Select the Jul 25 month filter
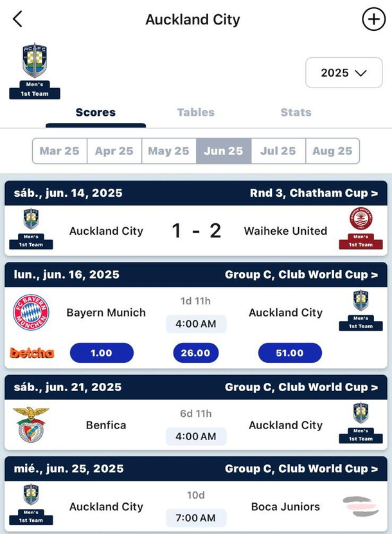Image resolution: width=392 pixels, height=534 pixels. click(x=278, y=151)
